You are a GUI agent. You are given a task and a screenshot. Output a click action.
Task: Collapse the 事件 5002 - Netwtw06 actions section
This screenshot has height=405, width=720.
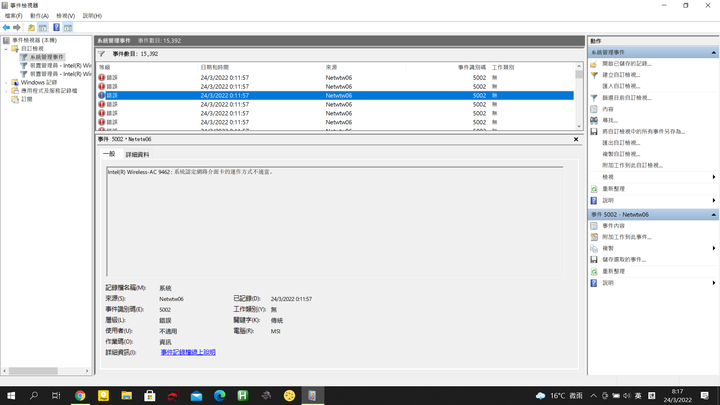[x=714, y=214]
